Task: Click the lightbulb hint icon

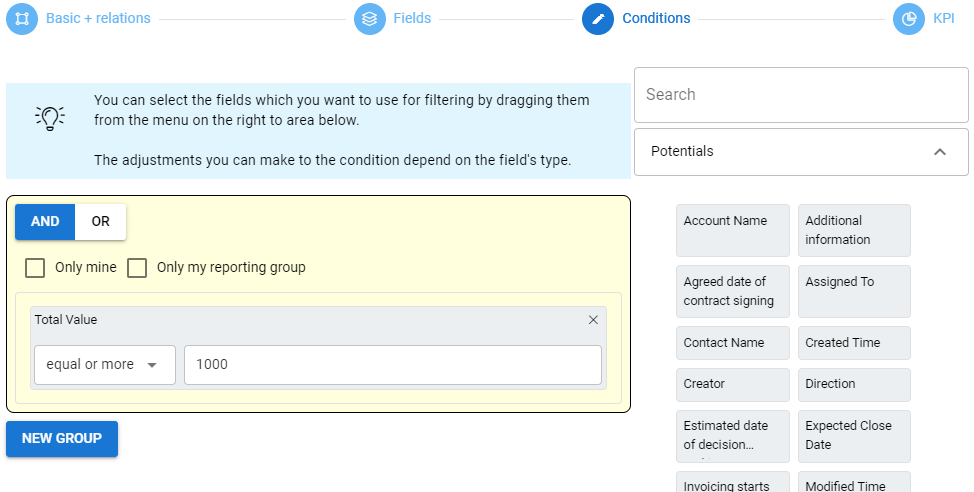Action: 50,117
